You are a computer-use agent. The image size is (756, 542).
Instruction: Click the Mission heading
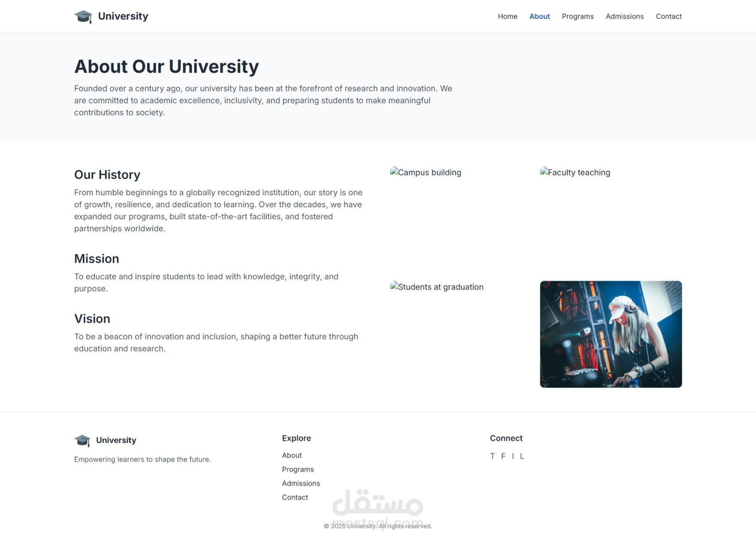[96, 259]
